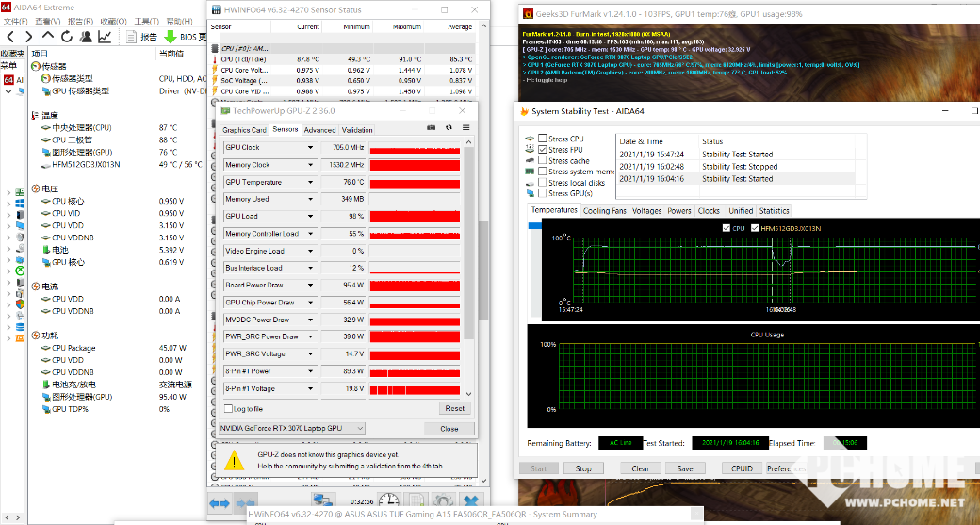The image size is (980, 525).
Task: Click HWiNFO blue X close icon
Action: click(471, 501)
